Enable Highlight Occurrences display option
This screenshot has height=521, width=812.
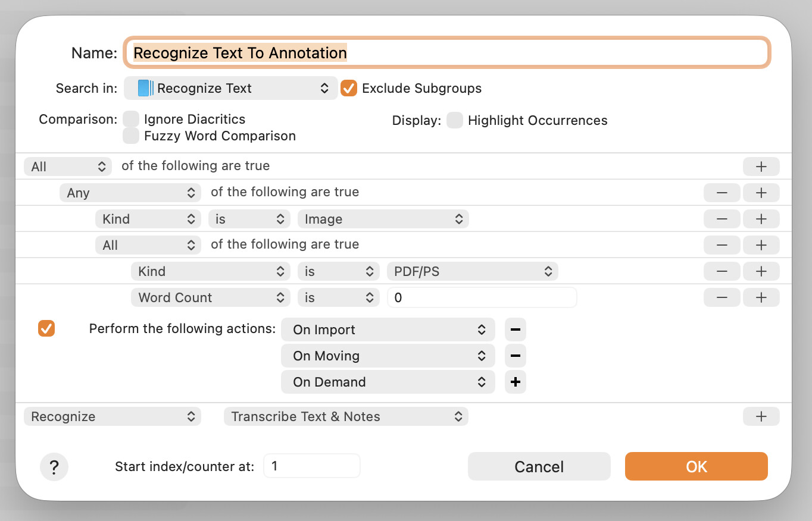(455, 121)
